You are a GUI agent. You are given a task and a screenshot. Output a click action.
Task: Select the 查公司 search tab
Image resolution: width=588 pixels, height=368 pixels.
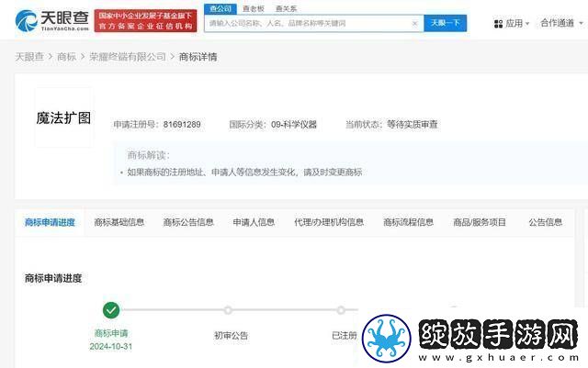click(x=220, y=8)
